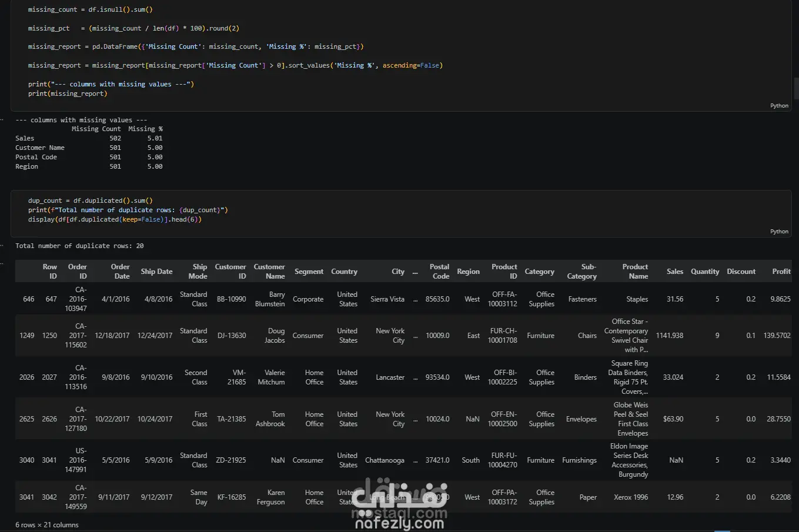799x532 pixels.
Task: Click the city cell Chattanooga
Action: click(385, 460)
